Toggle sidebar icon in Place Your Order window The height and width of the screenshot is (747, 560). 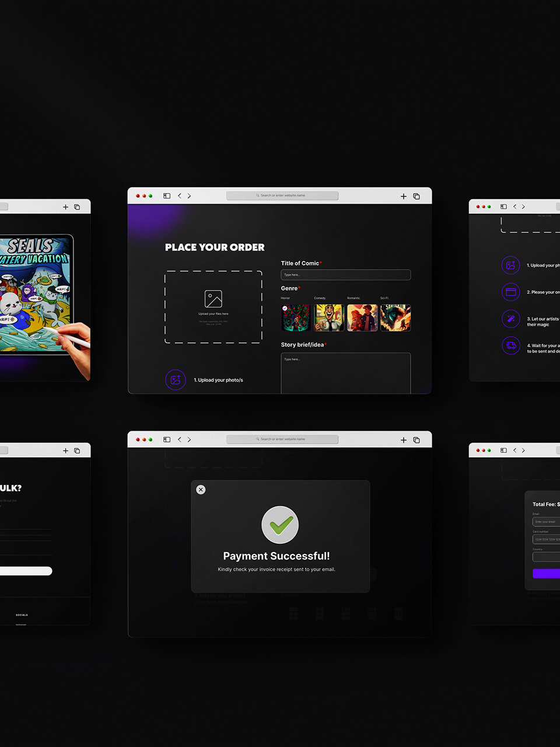[x=167, y=196]
